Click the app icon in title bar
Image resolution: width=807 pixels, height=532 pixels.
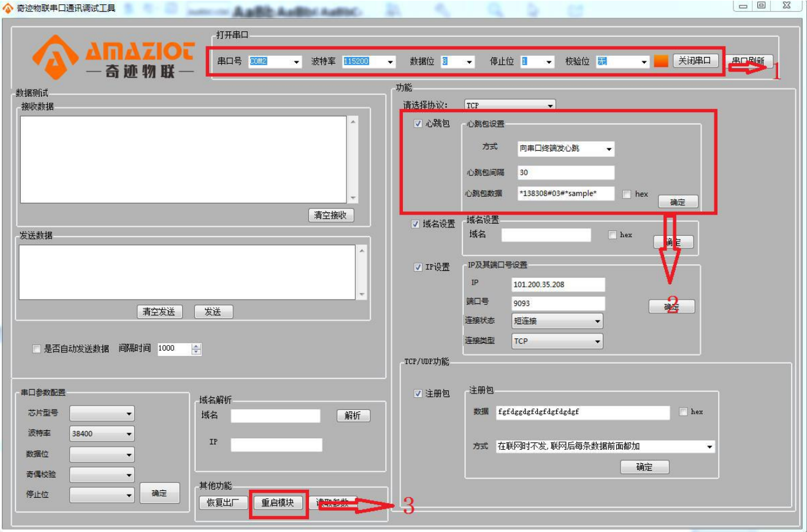point(9,8)
